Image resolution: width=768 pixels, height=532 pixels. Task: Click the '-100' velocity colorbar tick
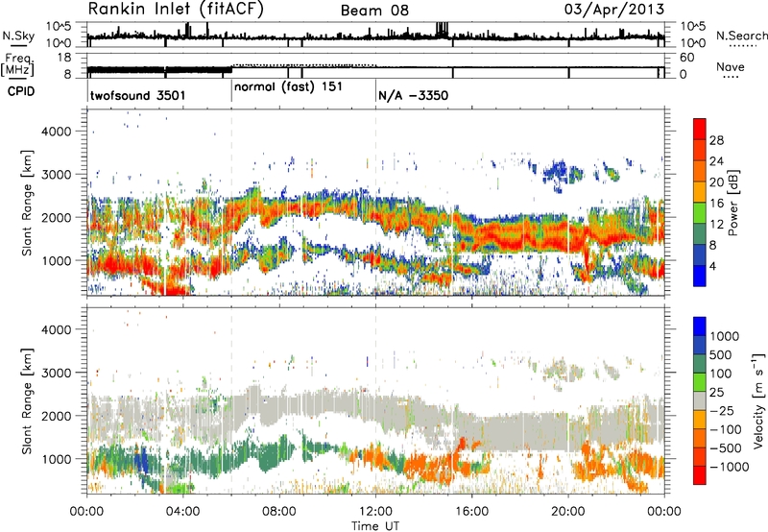(x=725, y=429)
